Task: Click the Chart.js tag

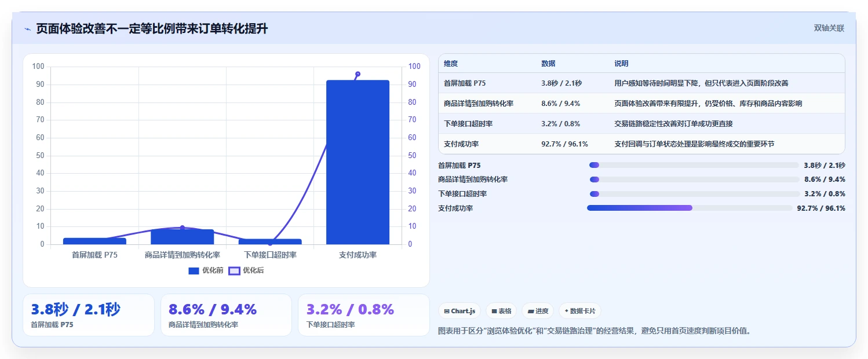Action: (x=459, y=311)
